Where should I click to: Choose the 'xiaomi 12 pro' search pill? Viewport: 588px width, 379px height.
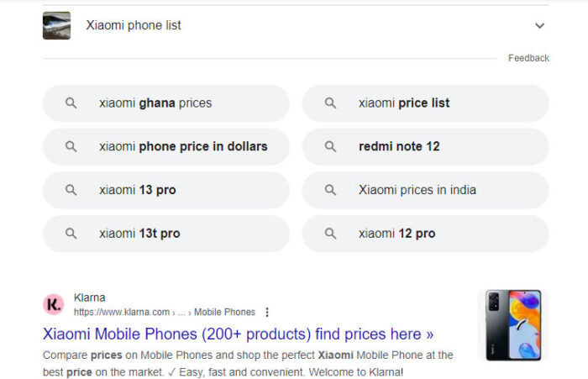point(426,234)
